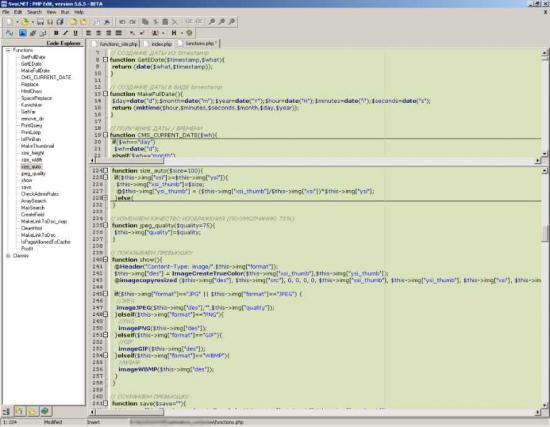Screen dimensions: 550x427
Task: Open the Search menu
Action: 34,12
